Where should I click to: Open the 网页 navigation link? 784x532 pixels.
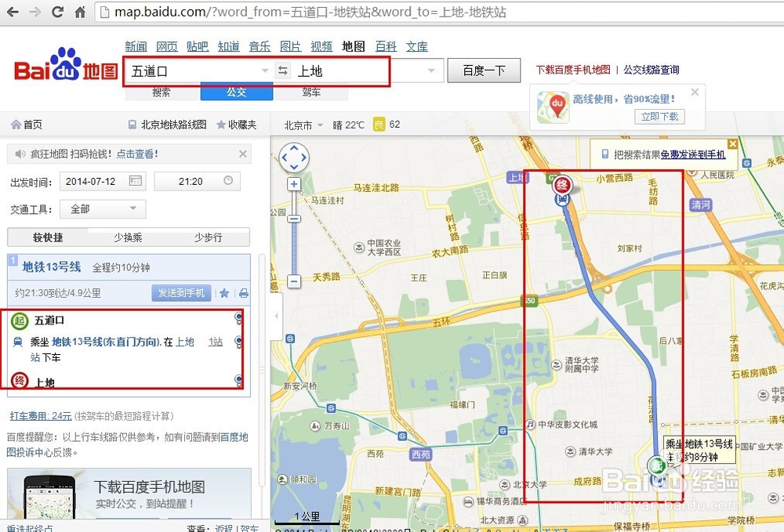[166, 46]
